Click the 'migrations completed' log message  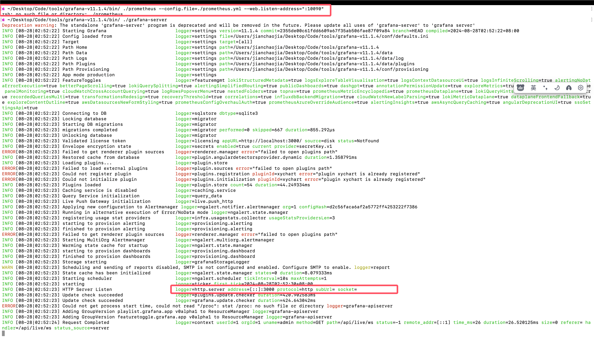(x=90, y=130)
